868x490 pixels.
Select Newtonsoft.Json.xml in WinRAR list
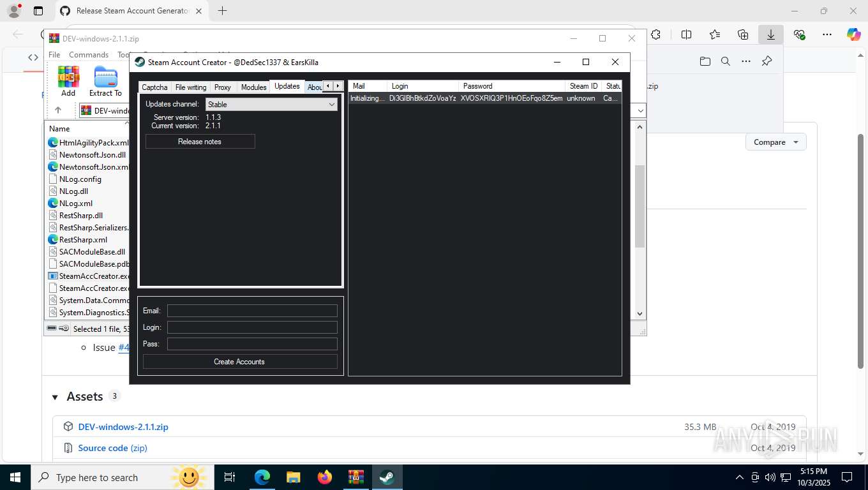point(89,167)
